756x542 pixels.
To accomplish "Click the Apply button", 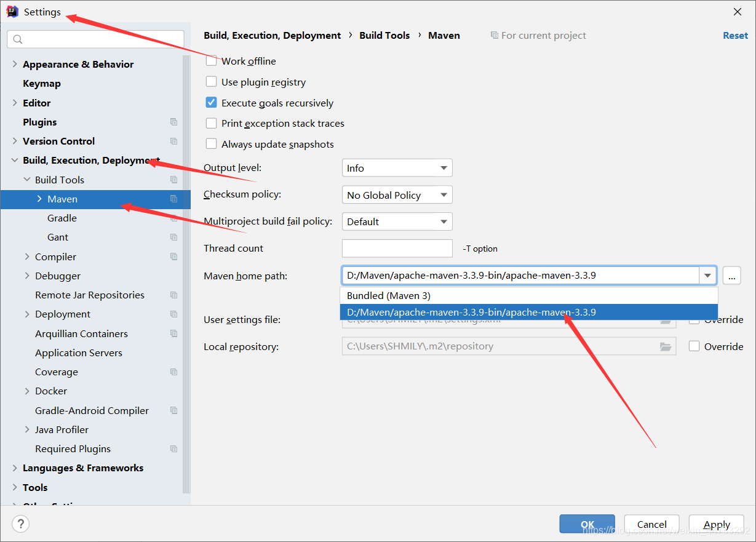I will pyautogui.click(x=717, y=524).
